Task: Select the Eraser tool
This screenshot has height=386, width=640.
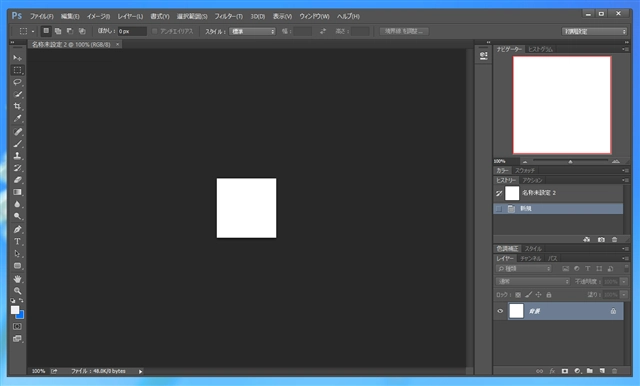Action: (x=17, y=180)
